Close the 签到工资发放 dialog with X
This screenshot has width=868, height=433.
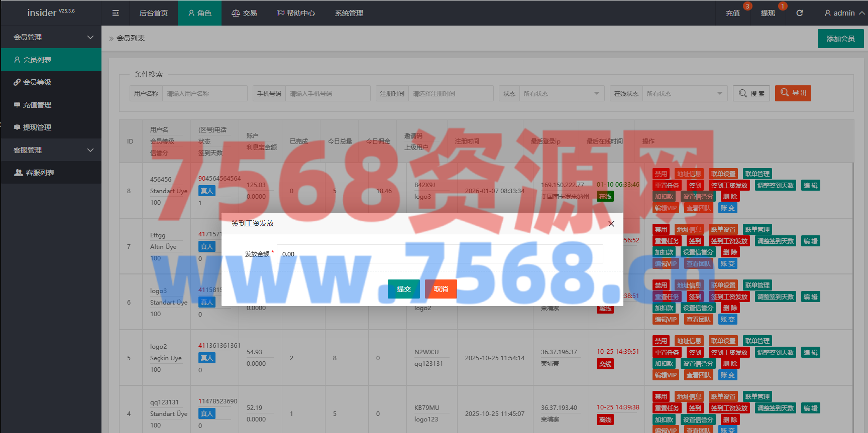[611, 224]
